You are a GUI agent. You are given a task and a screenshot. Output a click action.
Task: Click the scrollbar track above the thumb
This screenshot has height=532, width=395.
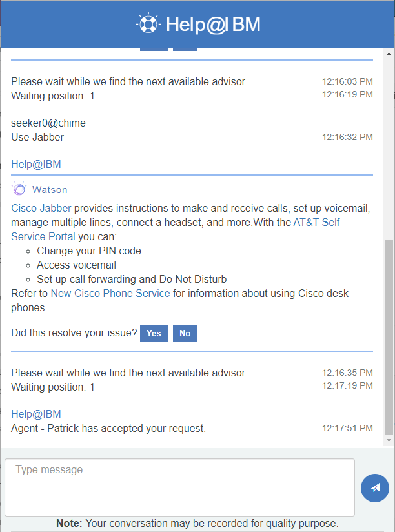click(x=389, y=148)
